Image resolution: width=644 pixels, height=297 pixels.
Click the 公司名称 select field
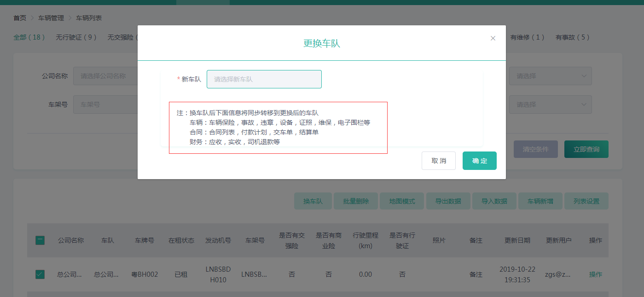tap(106, 76)
